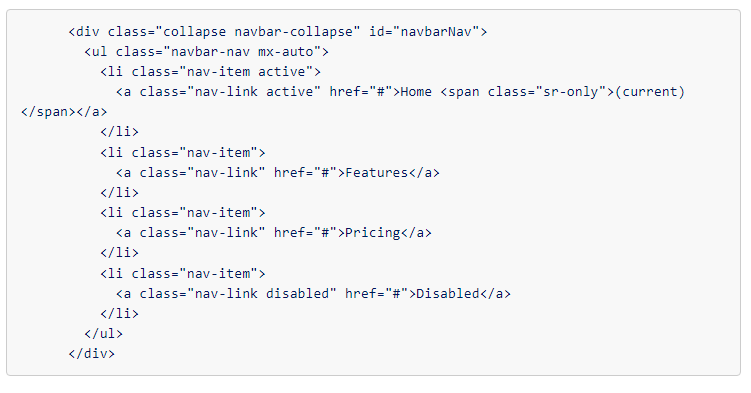
Task: Click the closing span and anchor tag line
Action: [64, 112]
